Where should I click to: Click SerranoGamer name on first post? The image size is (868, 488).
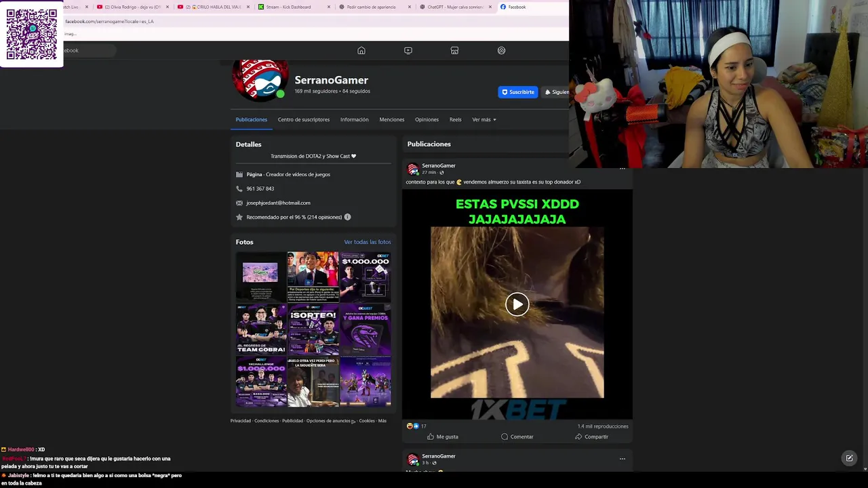click(439, 165)
